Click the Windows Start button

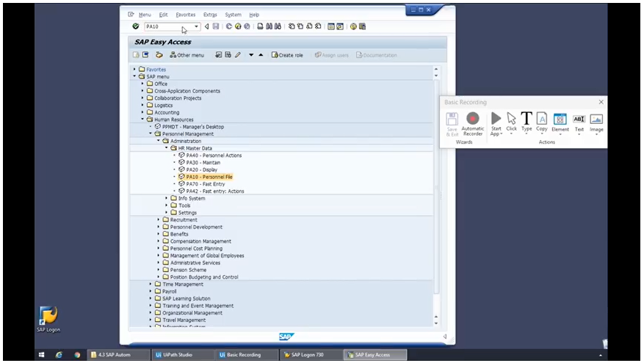pos(41,355)
